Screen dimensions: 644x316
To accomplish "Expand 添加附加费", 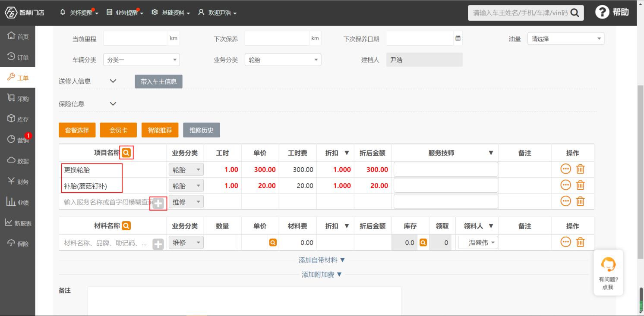I will click(322, 275).
